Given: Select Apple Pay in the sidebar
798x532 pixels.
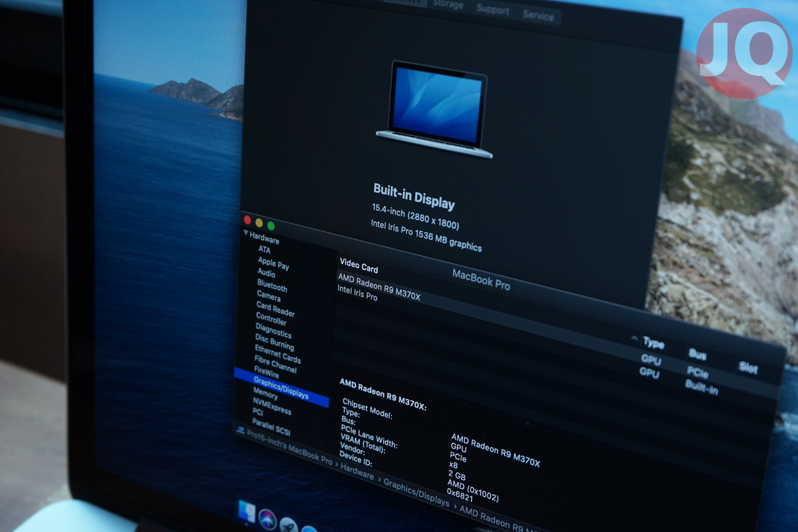Looking at the screenshot, I should [x=273, y=263].
